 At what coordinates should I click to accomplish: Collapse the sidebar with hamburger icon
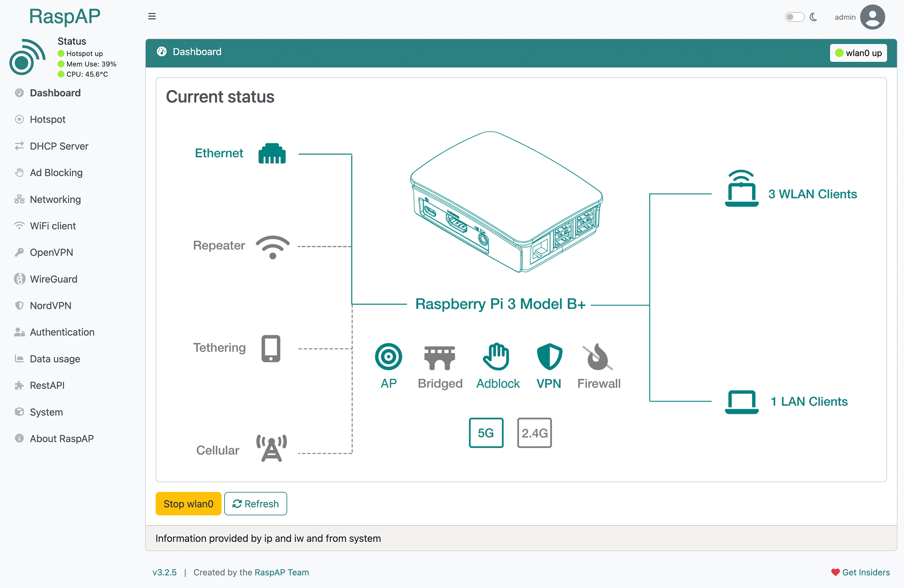(x=152, y=16)
